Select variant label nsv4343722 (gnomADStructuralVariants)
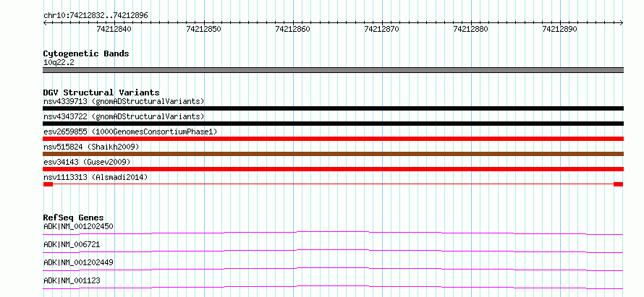The height and width of the screenshot is (297, 644). [x=124, y=116]
